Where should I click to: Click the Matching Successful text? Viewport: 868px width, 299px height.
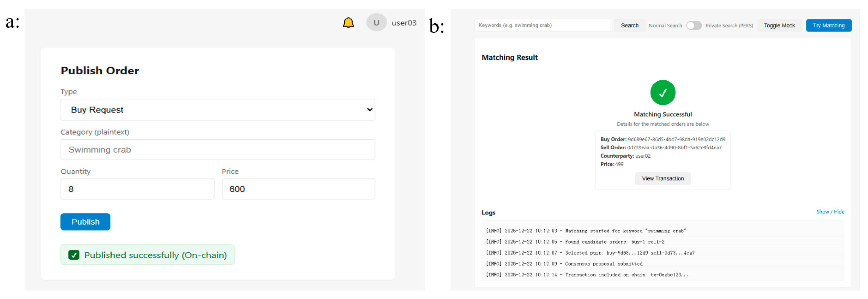pyautogui.click(x=662, y=115)
